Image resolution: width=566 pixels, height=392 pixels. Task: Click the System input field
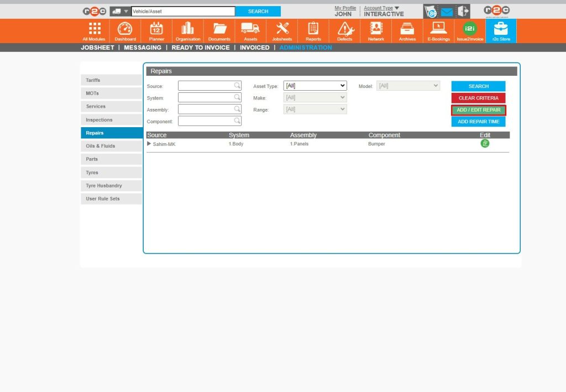pos(209,97)
